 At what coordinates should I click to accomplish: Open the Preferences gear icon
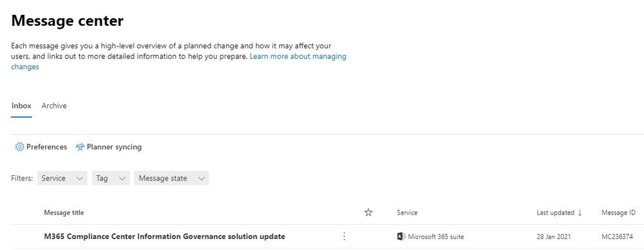tap(20, 147)
